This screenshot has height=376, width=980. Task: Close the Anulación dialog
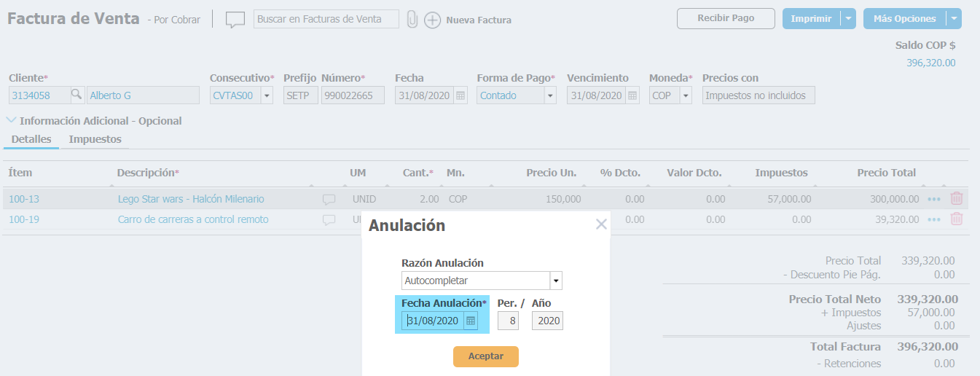(601, 224)
